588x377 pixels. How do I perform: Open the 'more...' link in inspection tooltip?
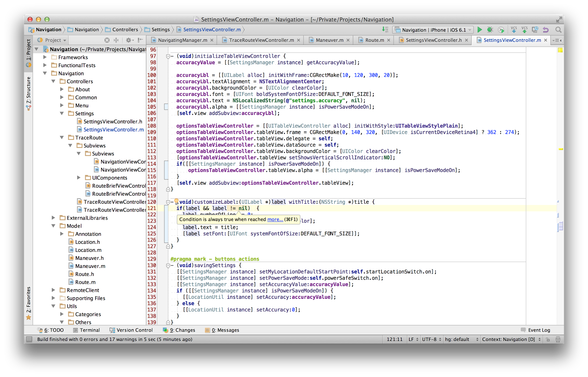[275, 219]
